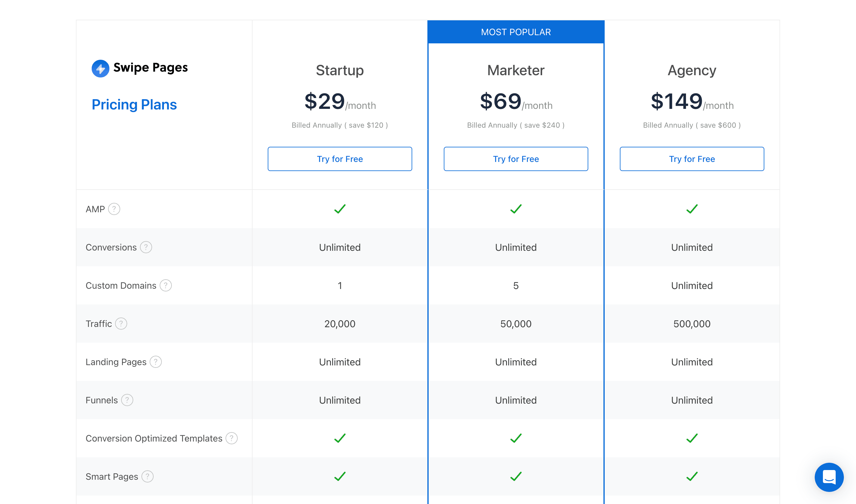The width and height of the screenshot is (856, 504).
Task: Click Startup Conversions Unlimited value
Action: (x=340, y=247)
